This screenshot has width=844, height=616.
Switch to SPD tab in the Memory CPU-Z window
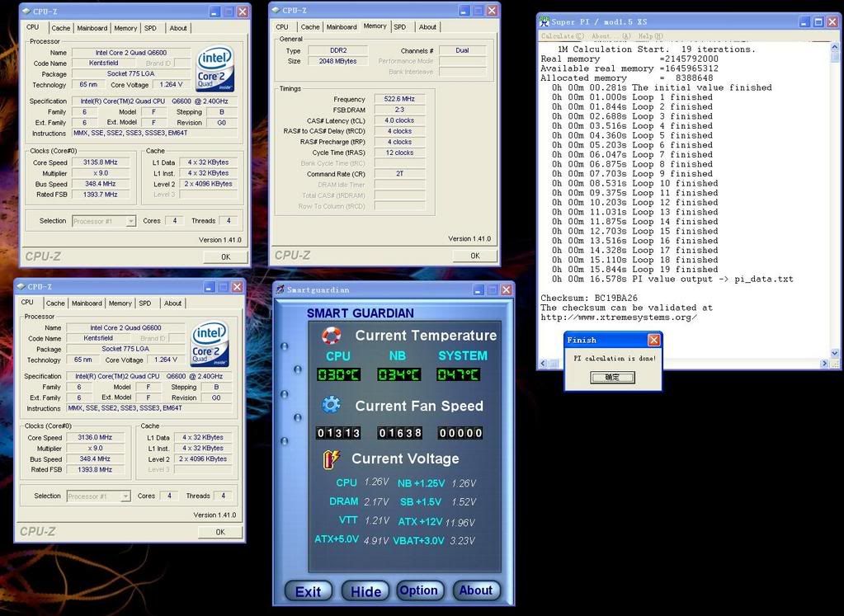pos(399,26)
